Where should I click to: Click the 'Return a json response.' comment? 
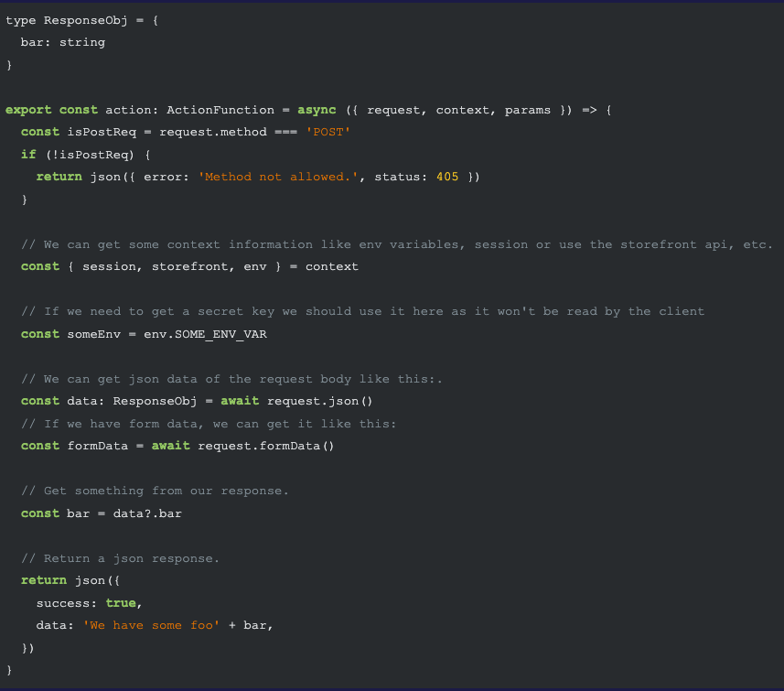tap(120, 558)
